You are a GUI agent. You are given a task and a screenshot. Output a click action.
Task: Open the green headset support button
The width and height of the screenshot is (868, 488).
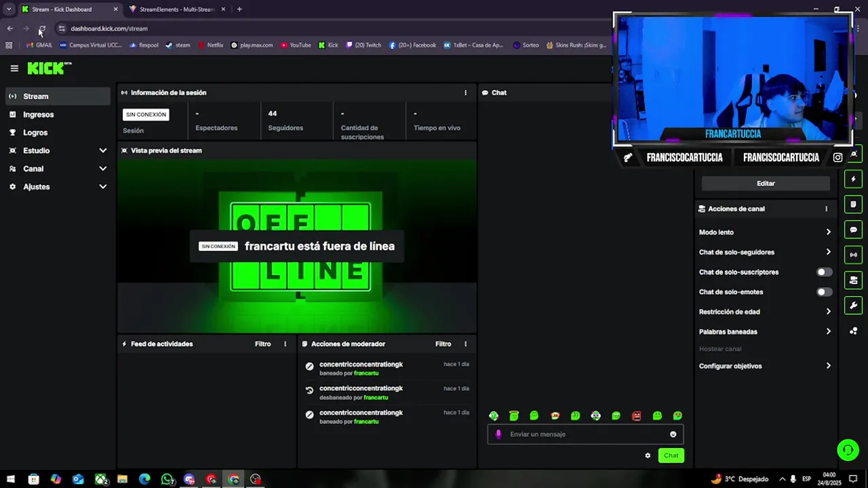click(x=848, y=449)
